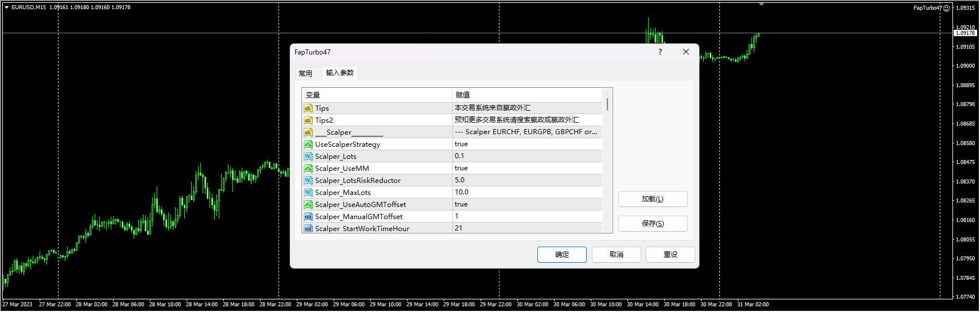Toggle the Scalper_UseMM true value

click(x=461, y=168)
